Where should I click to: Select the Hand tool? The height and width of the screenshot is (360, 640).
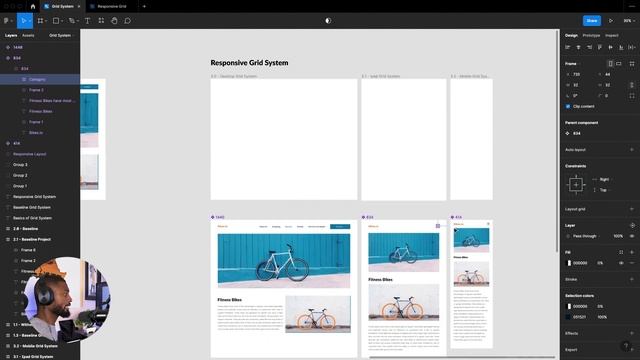(114, 20)
